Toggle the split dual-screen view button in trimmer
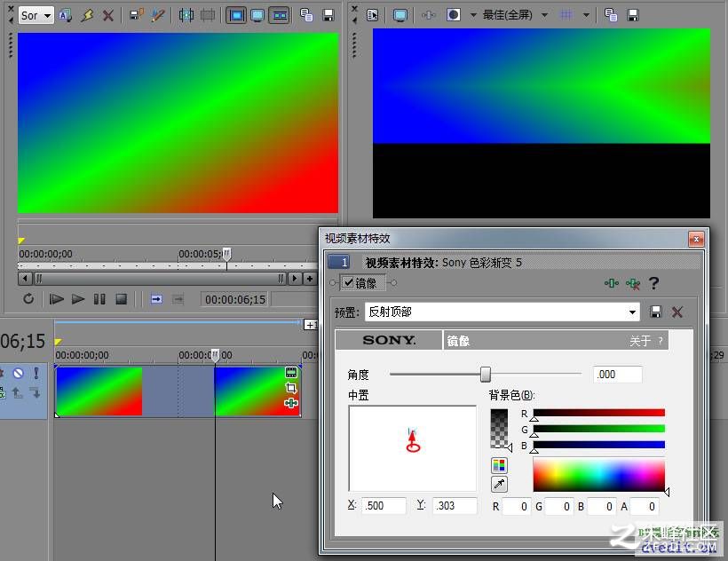The image size is (728, 561). tap(280, 15)
